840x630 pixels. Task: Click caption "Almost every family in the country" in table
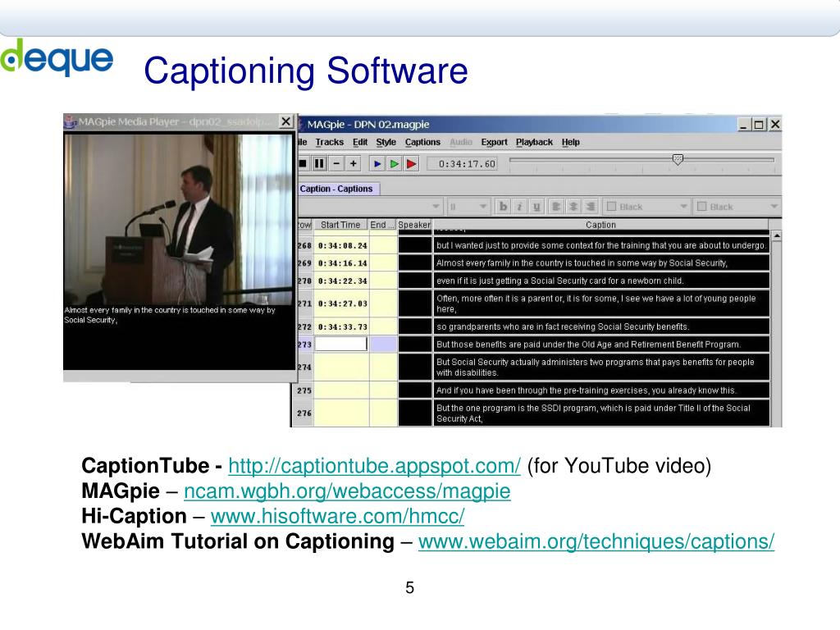(x=601, y=263)
